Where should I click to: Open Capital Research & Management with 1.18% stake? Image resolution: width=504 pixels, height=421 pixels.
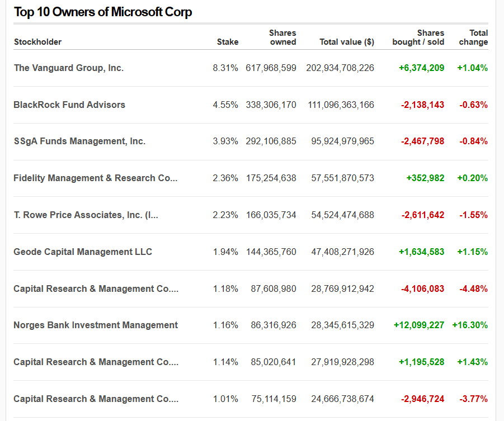point(96,288)
